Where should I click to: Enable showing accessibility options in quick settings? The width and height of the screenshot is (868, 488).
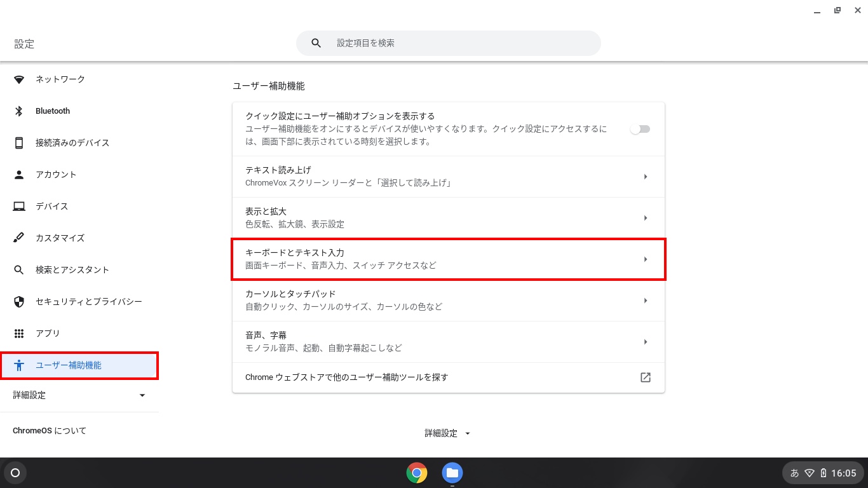[x=640, y=128]
